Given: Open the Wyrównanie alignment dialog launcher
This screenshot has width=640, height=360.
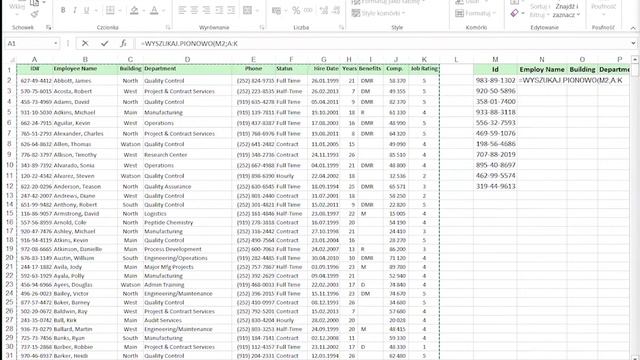Looking at the screenshot, I should pos(262,27).
